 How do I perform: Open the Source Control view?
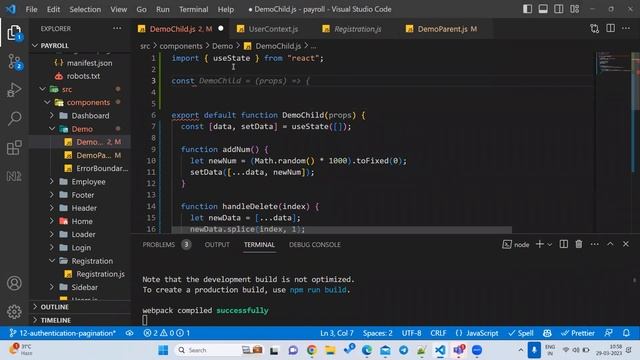14,62
